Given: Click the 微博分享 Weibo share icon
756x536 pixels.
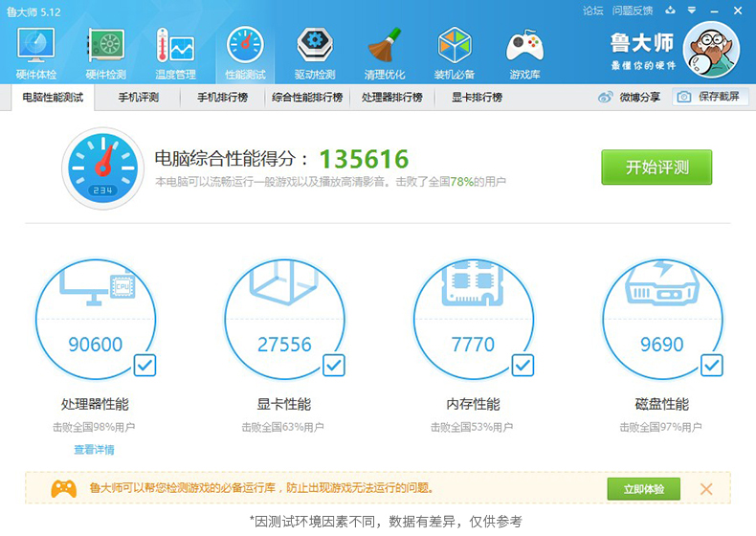Looking at the screenshot, I should [605, 97].
